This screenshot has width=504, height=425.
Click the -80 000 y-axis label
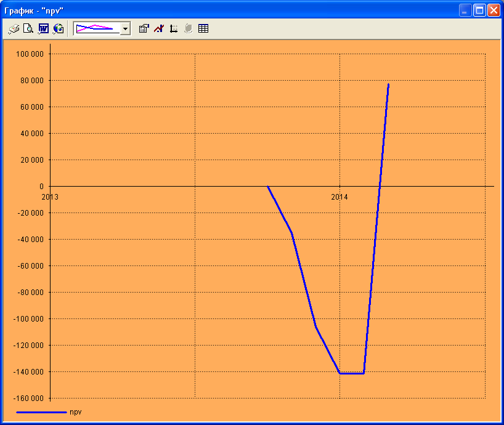30,293
